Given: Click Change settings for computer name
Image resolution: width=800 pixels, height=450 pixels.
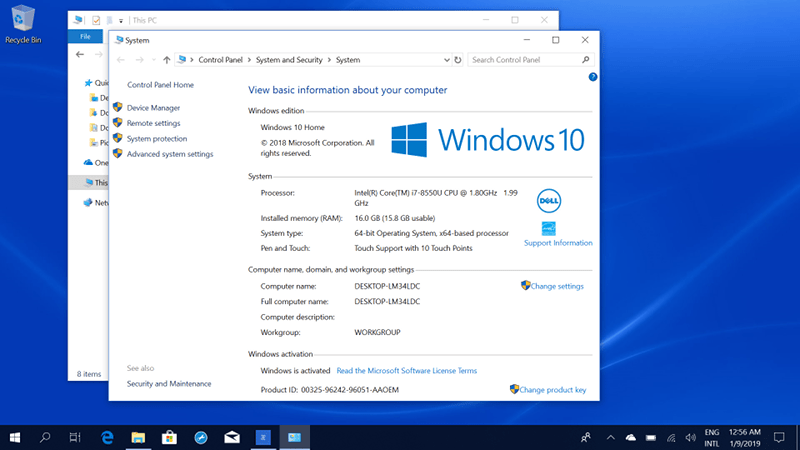Looking at the screenshot, I should point(557,286).
